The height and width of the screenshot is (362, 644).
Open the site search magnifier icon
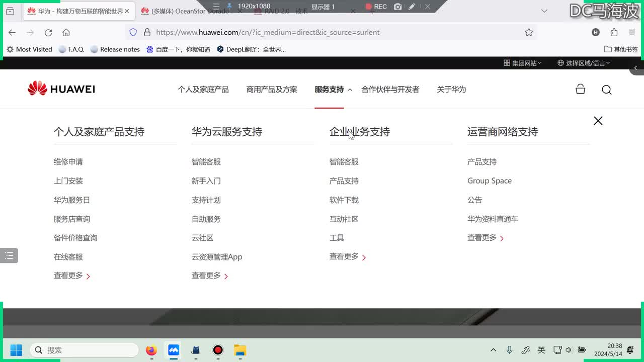607,89
